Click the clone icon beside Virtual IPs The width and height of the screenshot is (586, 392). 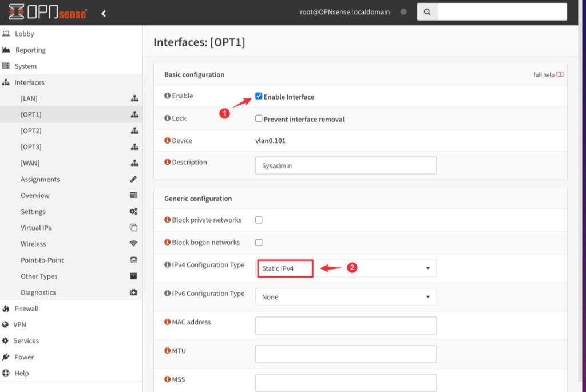coord(133,228)
